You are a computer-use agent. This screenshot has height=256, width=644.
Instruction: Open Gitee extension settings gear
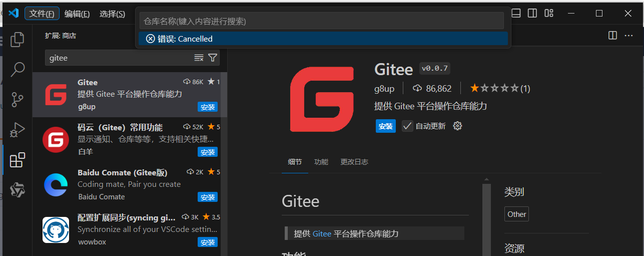click(x=457, y=126)
